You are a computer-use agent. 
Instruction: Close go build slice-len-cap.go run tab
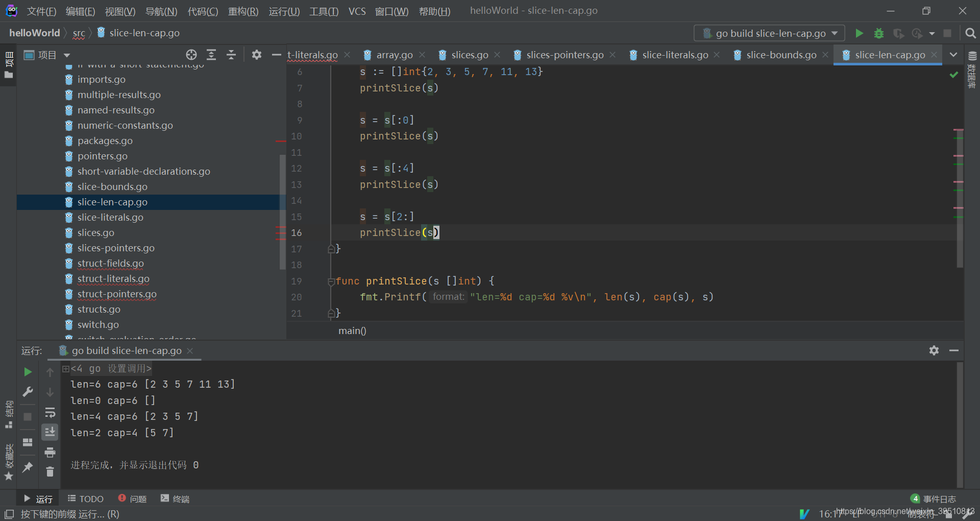click(190, 350)
